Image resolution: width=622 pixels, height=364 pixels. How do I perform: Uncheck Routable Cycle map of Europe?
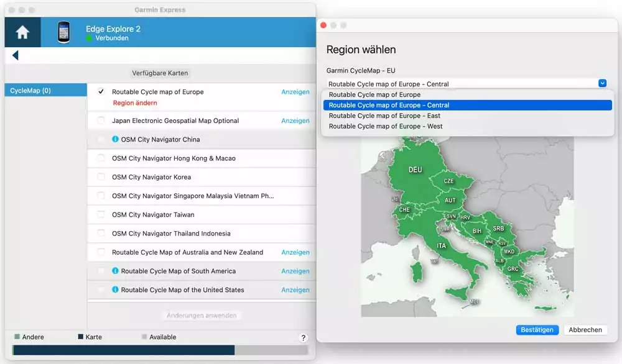coord(101,91)
